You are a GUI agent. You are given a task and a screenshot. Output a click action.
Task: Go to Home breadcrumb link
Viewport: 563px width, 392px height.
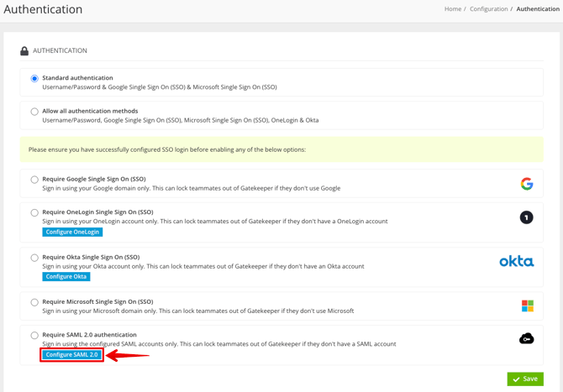coord(453,9)
